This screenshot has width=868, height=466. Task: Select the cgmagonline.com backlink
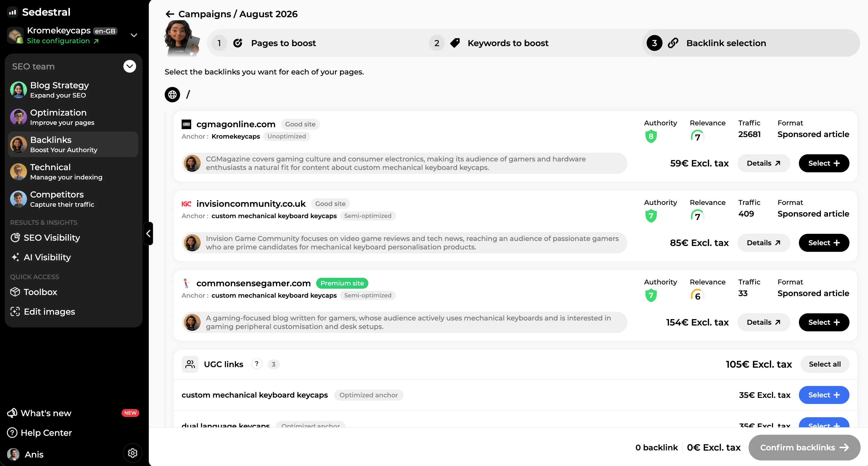coord(824,163)
